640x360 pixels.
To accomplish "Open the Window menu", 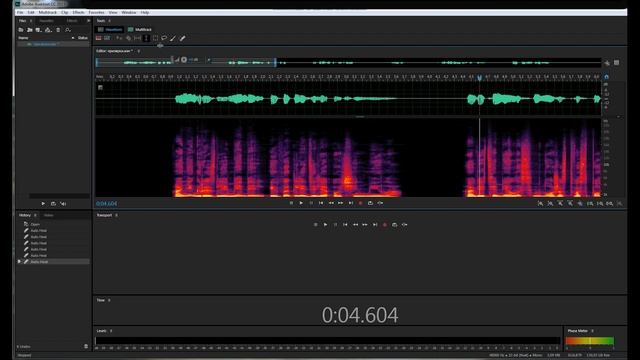I will pos(129,12).
